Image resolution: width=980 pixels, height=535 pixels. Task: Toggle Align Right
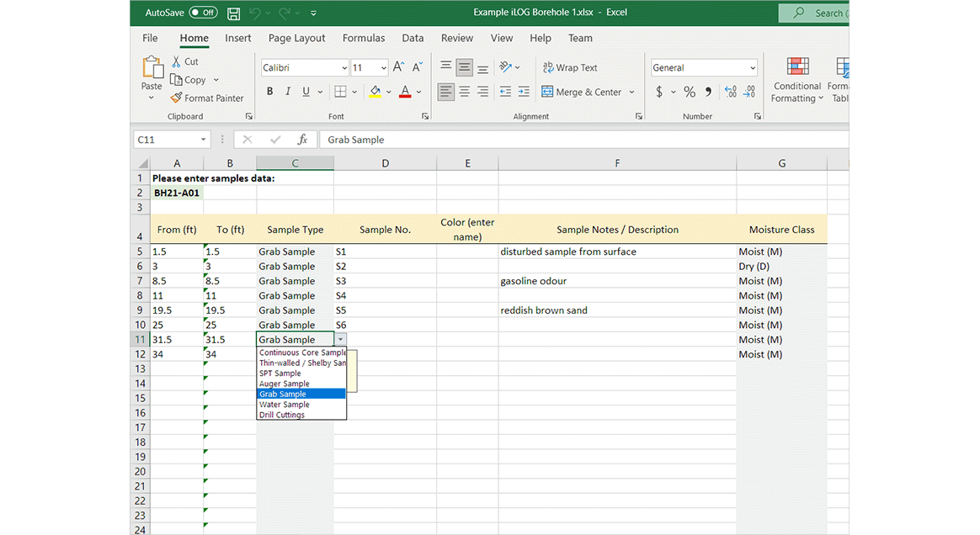483,92
